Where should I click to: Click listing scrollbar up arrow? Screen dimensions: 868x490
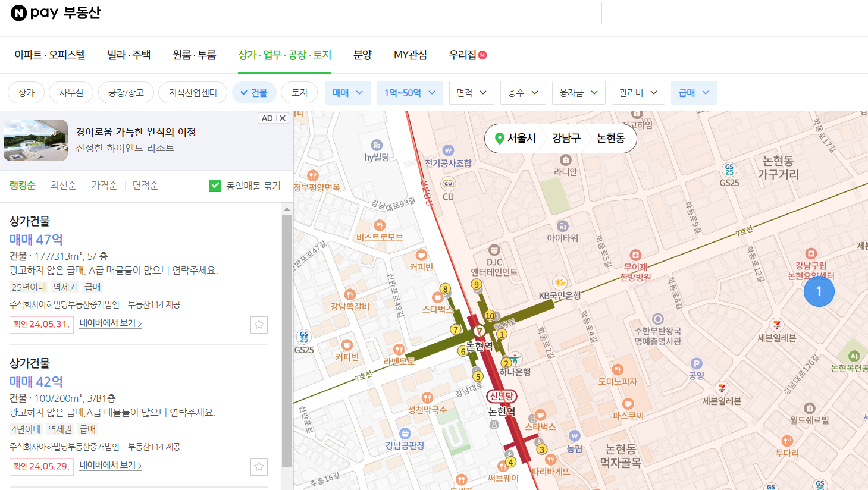(287, 209)
